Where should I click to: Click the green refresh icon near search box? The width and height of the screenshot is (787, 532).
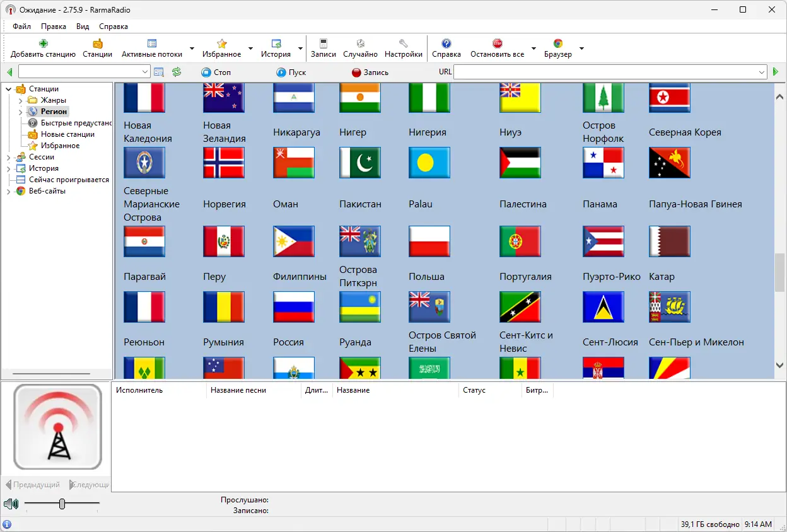click(177, 71)
